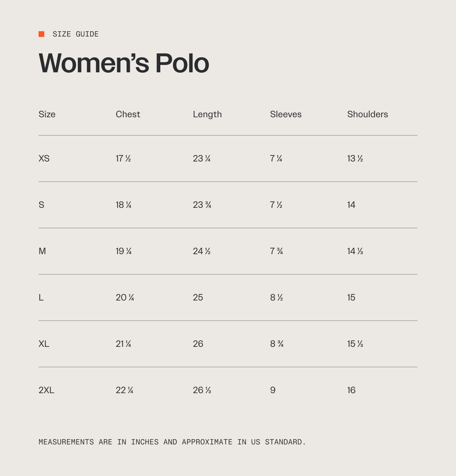This screenshot has height=476, width=456.
Task: Select the Size column header
Action: (x=47, y=114)
